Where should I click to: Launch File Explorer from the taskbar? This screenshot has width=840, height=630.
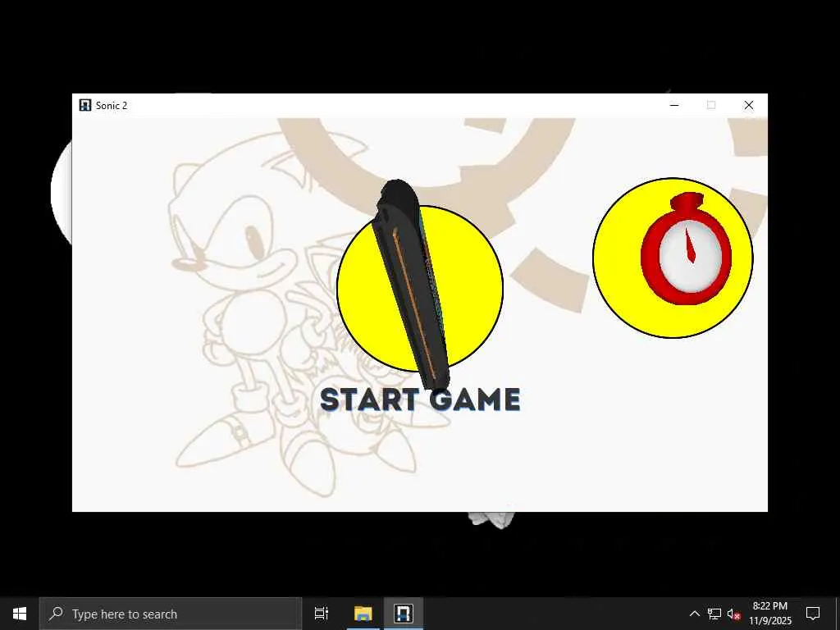363,614
